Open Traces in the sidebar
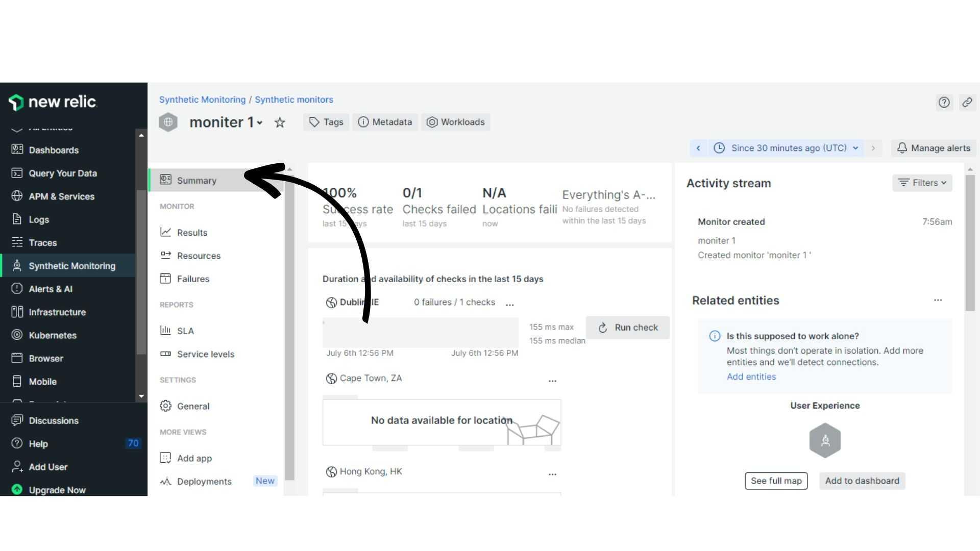The width and height of the screenshot is (980, 551). (42, 243)
